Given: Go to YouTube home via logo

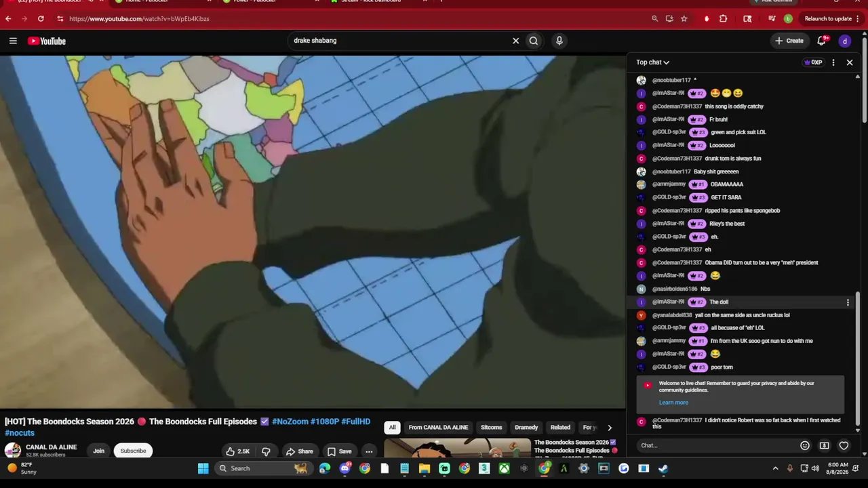Looking at the screenshot, I should [47, 41].
